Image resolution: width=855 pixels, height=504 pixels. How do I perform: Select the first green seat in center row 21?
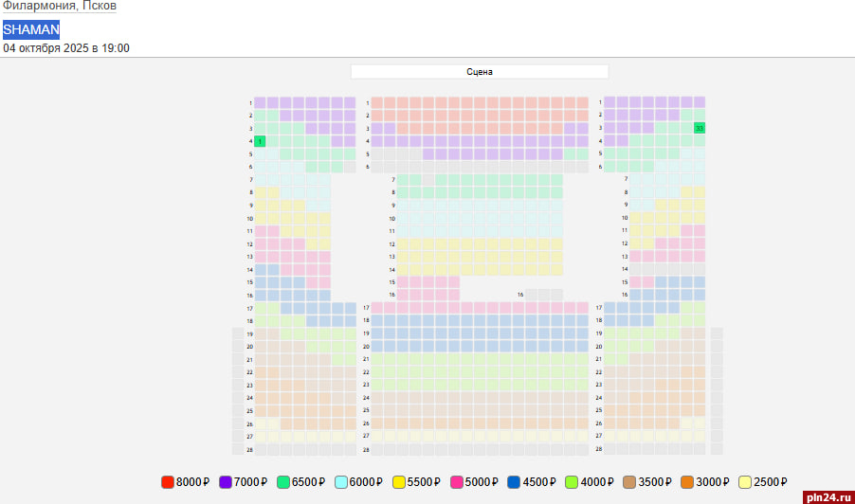point(377,360)
